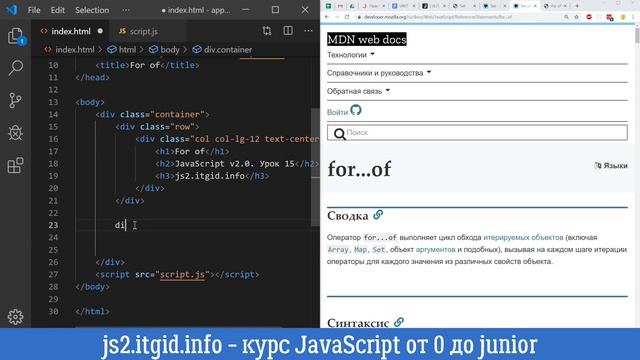Viewport: 640px width, 360px height.
Task: Open Search in the activity bar
Action: 15,68
